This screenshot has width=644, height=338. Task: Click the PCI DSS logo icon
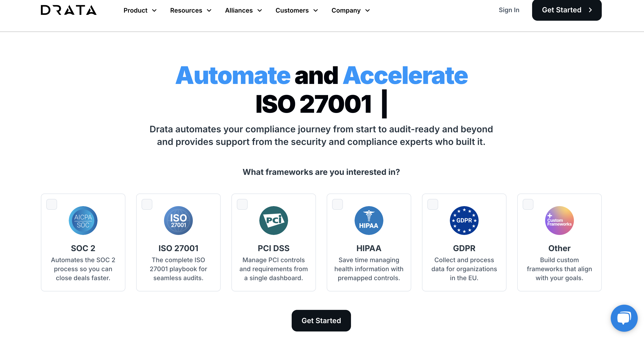pyautogui.click(x=273, y=220)
